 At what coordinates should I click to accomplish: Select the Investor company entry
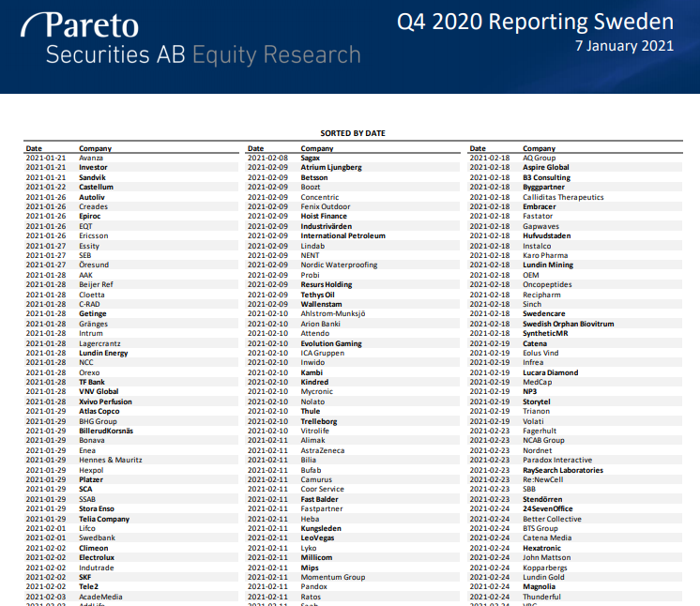[93, 167]
